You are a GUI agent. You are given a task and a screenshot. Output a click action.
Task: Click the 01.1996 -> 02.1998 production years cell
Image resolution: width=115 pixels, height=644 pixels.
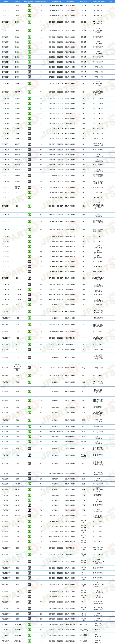click(x=56, y=290)
